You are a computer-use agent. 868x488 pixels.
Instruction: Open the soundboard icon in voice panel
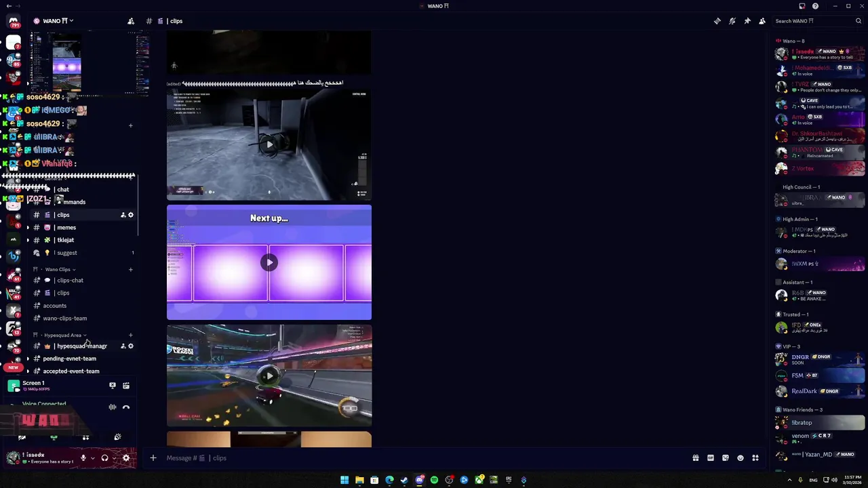(x=117, y=437)
